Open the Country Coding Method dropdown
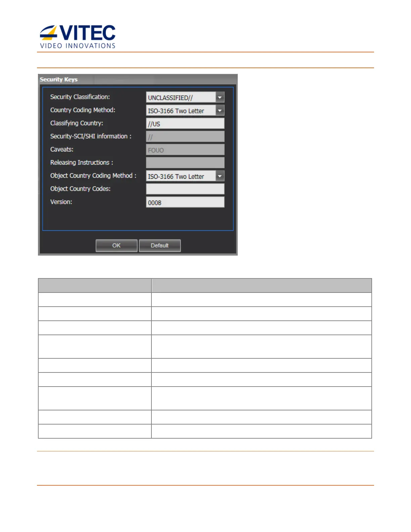Viewport: 411px width, 532px height. click(220, 110)
